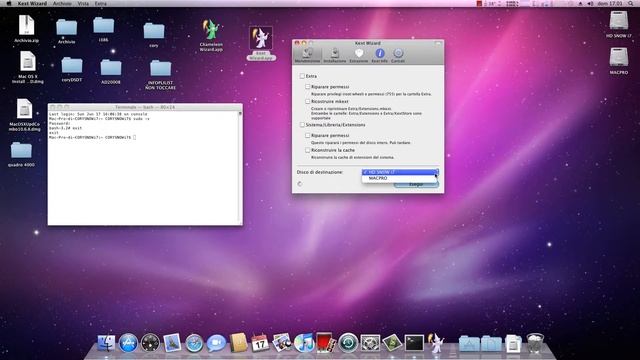Open the Kext Wizard application menu
The width and height of the screenshot is (640, 360).
[32, 3]
